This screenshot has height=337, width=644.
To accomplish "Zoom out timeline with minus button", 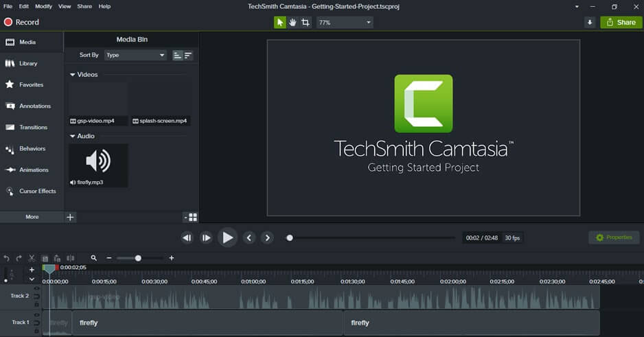I will [109, 258].
